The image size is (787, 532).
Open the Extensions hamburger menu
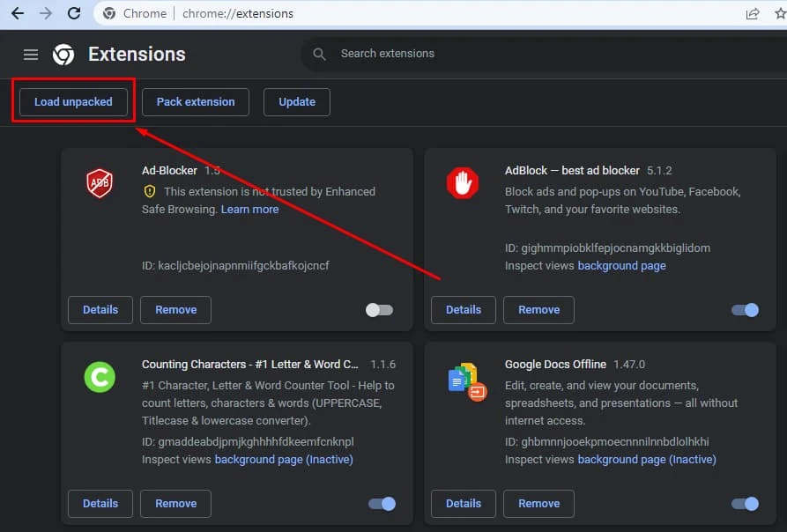31,54
